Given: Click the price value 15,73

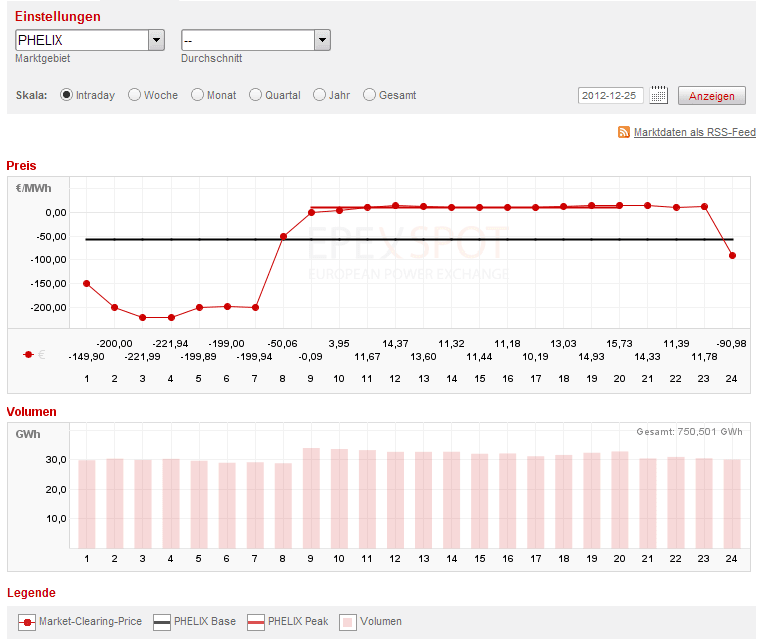Looking at the screenshot, I should (619, 344).
